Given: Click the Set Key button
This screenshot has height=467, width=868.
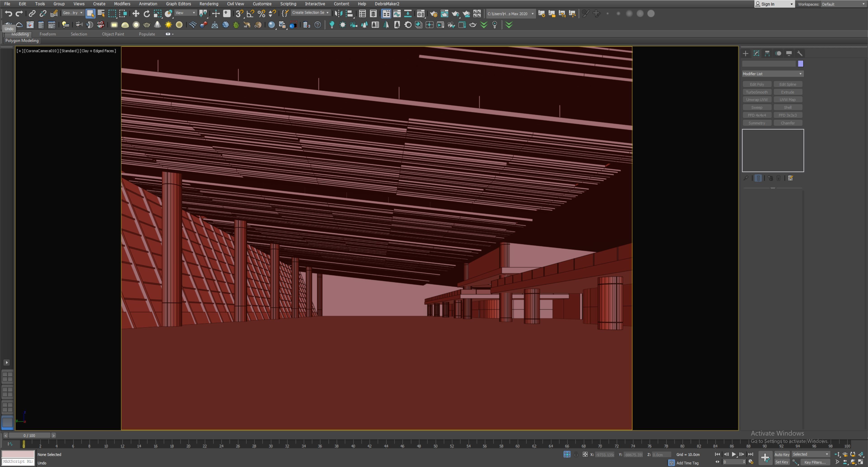Looking at the screenshot, I should click(782, 462).
